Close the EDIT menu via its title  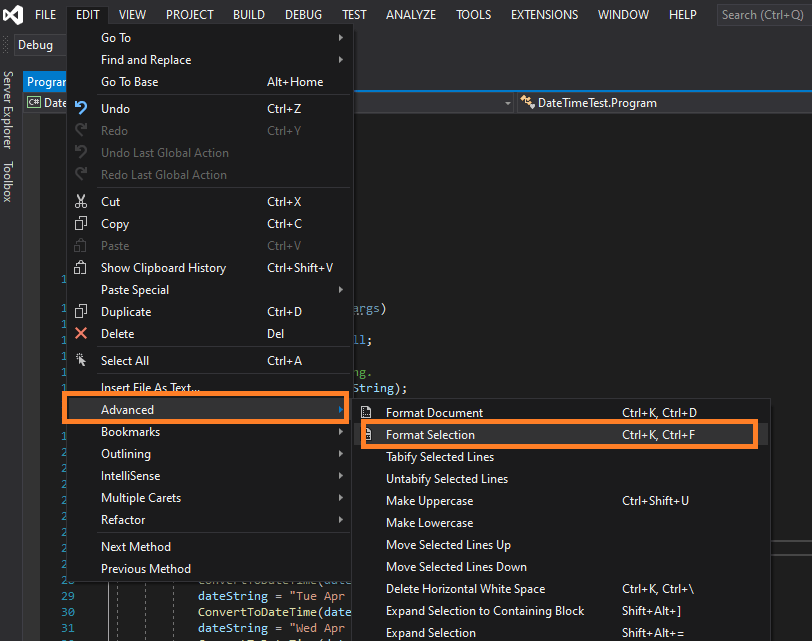tap(88, 14)
